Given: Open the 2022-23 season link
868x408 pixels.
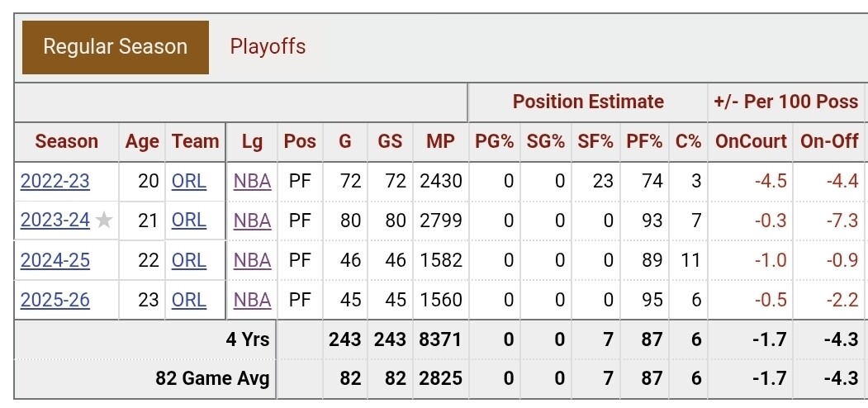Looking at the screenshot, I should coord(55,181).
